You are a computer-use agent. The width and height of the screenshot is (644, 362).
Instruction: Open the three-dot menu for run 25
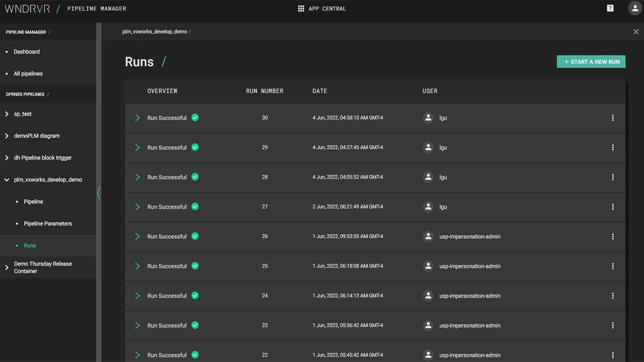coord(613,266)
